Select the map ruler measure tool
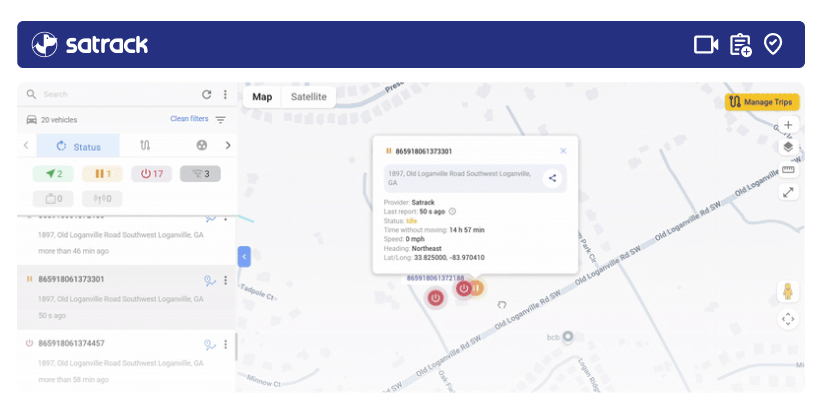The image size is (828, 413). pos(788,169)
